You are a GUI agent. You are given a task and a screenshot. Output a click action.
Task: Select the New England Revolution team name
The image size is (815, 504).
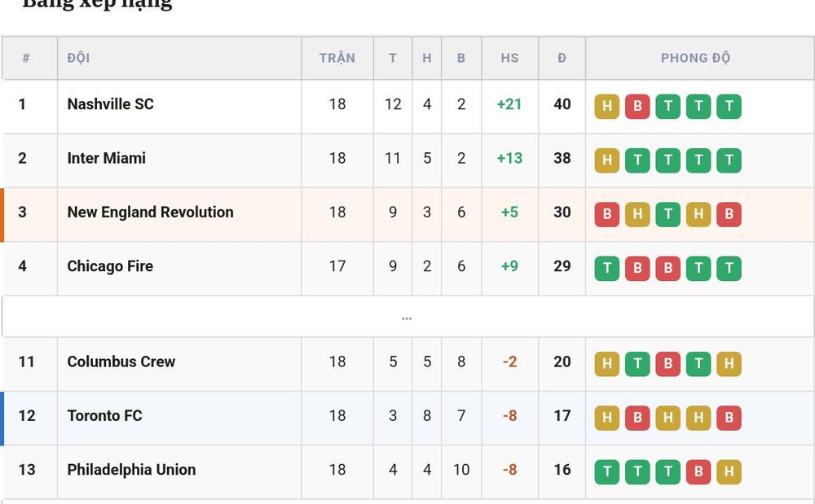pyautogui.click(x=150, y=213)
